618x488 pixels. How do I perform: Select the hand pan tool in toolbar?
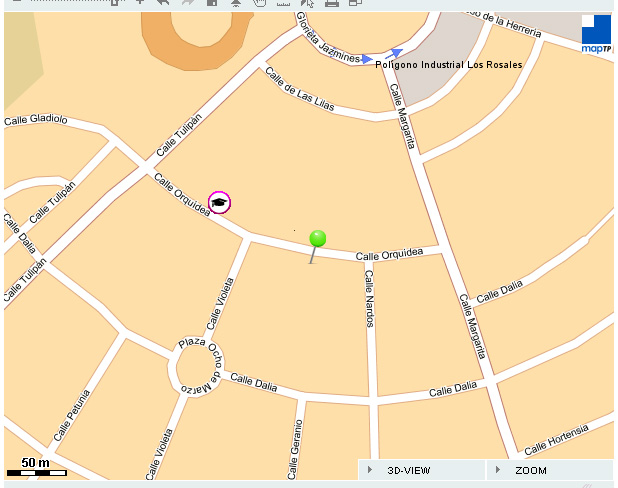(259, 3)
